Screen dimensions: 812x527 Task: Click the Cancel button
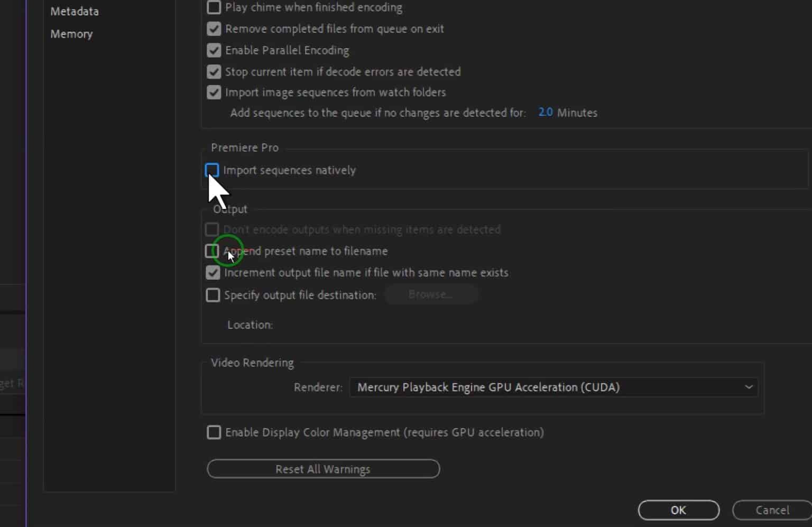point(772,510)
